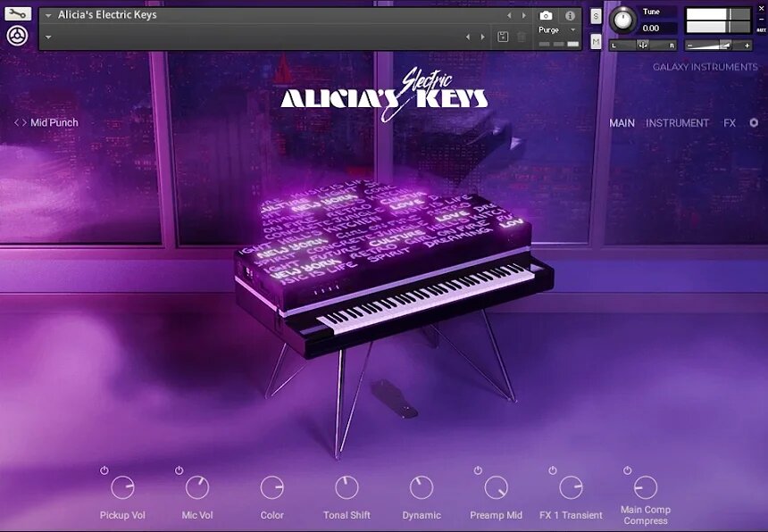Toggle Pickup Vol power button
Image resolution: width=768 pixels, height=532 pixels.
tap(104, 470)
